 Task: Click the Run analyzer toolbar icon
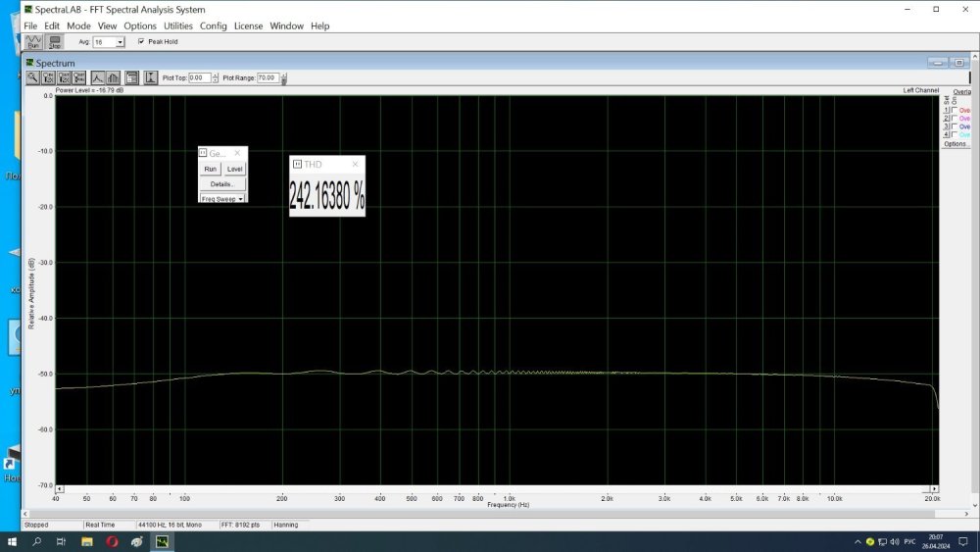point(33,42)
